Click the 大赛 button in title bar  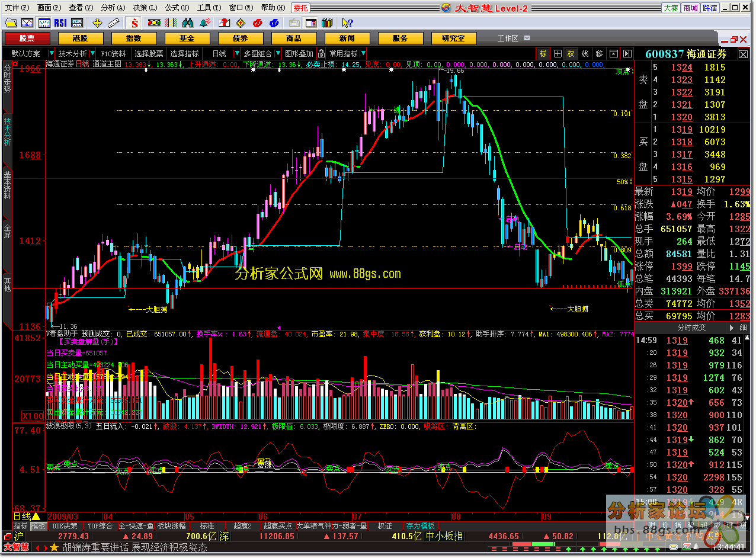671,8
